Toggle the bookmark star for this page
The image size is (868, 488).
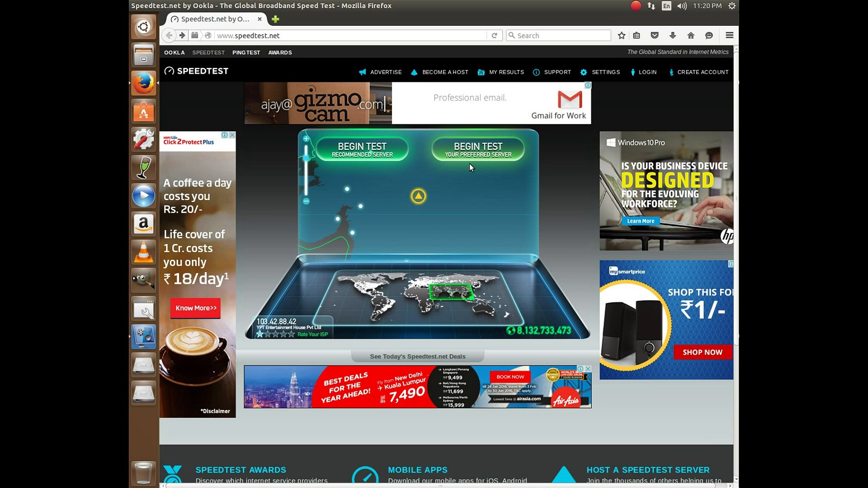[621, 35]
